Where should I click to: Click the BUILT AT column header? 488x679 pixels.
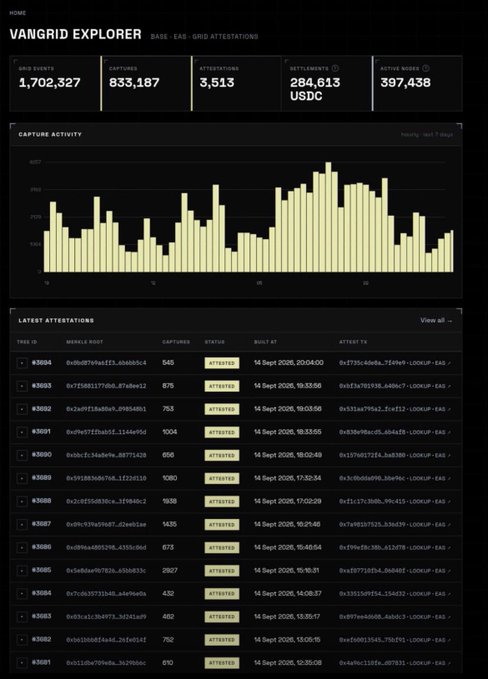[x=265, y=342]
